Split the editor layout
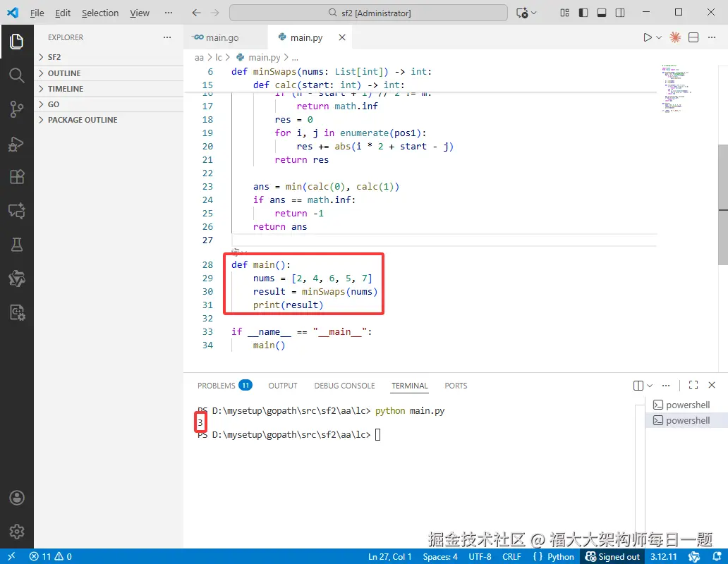 click(x=693, y=37)
